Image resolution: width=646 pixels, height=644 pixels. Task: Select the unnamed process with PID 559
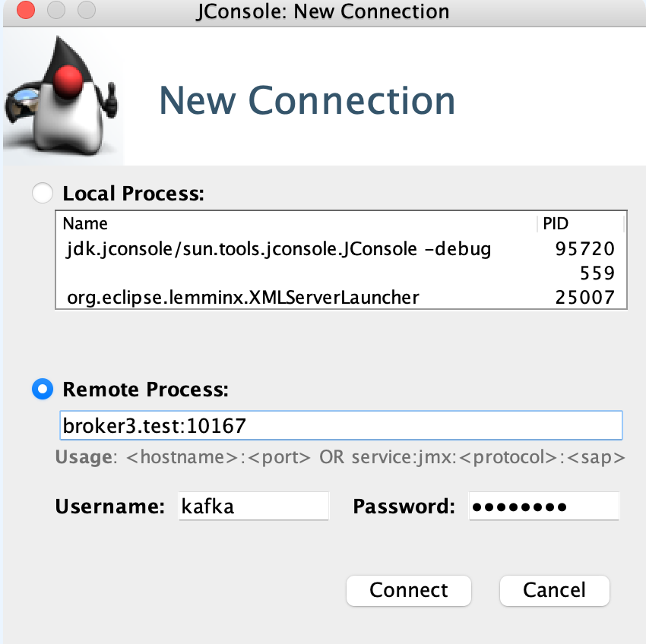(x=340, y=273)
